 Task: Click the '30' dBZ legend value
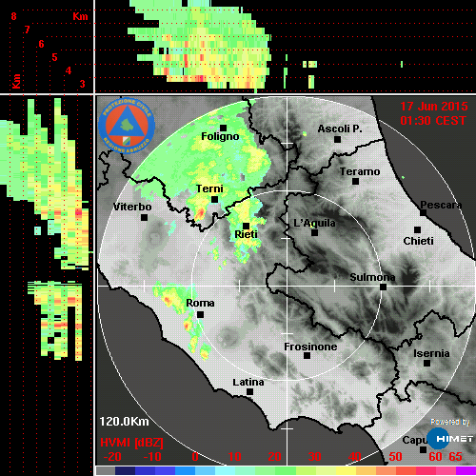(314, 457)
